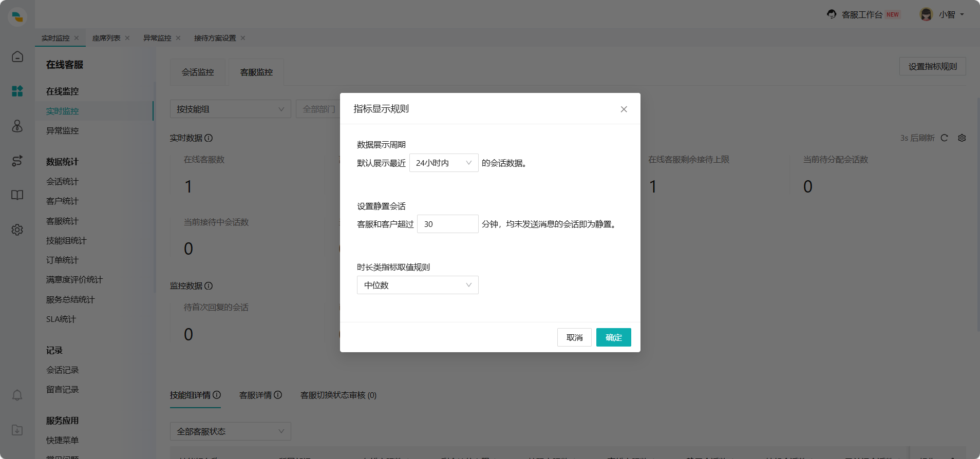
Task: Click the info icon next to 实时数据
Action: pyautogui.click(x=209, y=138)
